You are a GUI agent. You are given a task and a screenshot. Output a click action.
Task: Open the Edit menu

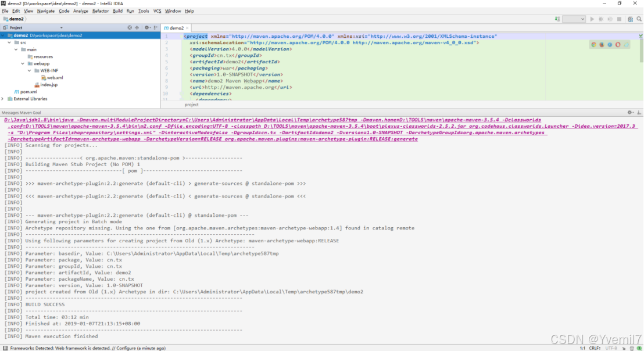point(16,11)
